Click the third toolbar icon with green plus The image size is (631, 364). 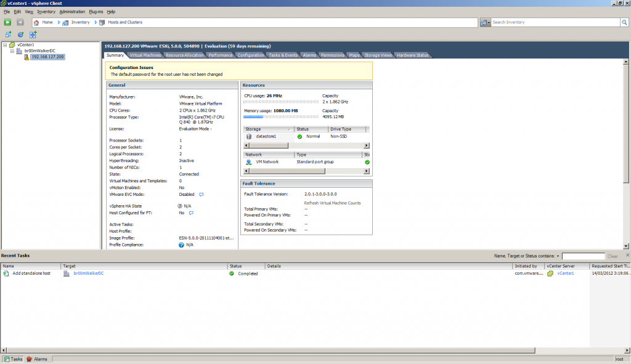33,34
